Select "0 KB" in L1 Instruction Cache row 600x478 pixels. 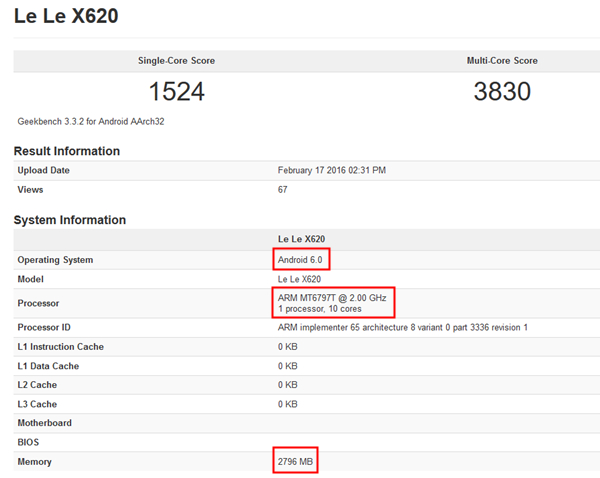tap(287, 347)
